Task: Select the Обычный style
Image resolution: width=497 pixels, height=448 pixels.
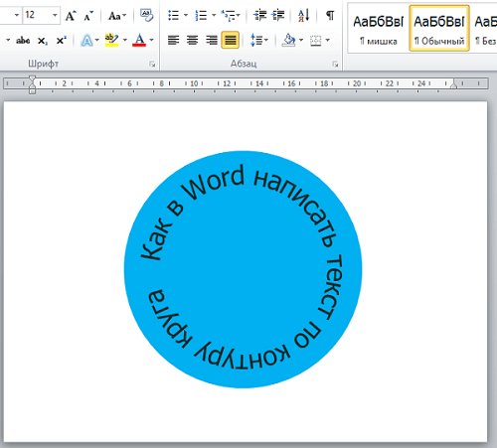Action: 439,29
